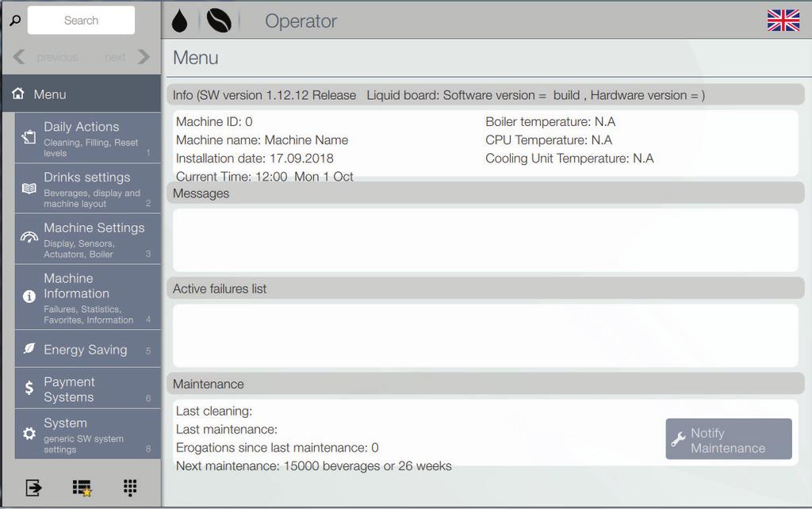Select 'Cooling Unit Temperature: N.A' text
This screenshot has width=812, height=509.
pos(569,159)
